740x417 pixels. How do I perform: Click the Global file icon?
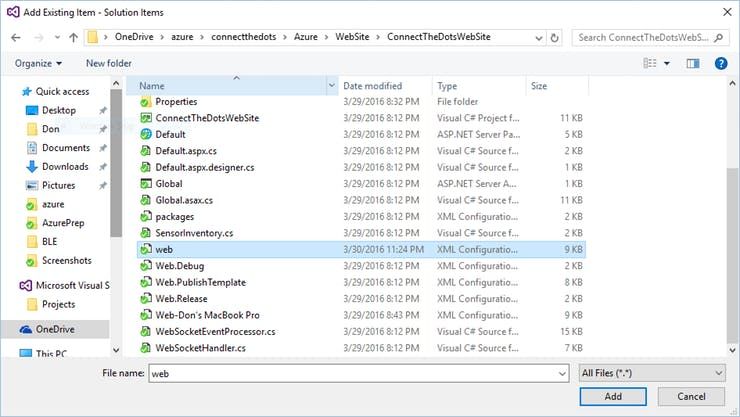tap(146, 183)
